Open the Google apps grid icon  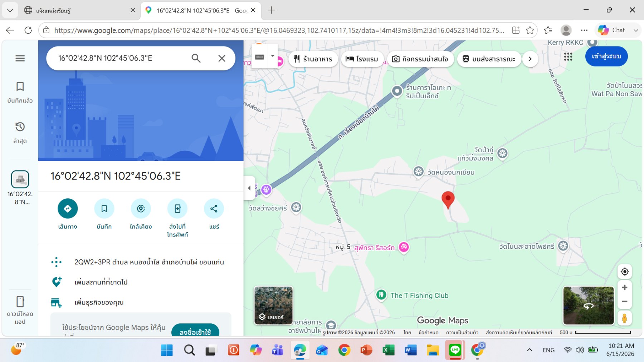click(568, 56)
